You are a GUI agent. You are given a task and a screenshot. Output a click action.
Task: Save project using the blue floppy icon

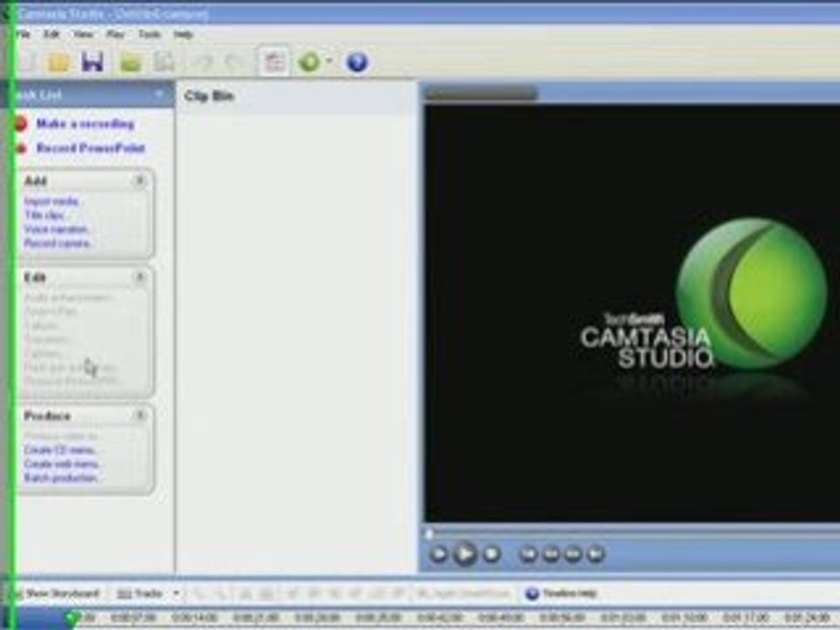click(x=93, y=61)
